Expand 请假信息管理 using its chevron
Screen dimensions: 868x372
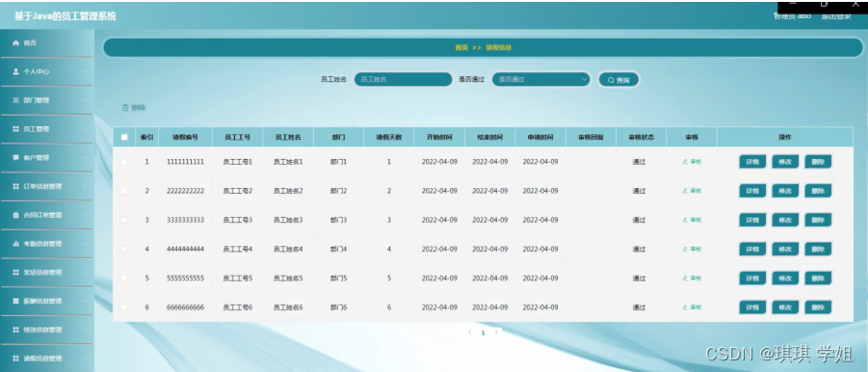(85, 359)
